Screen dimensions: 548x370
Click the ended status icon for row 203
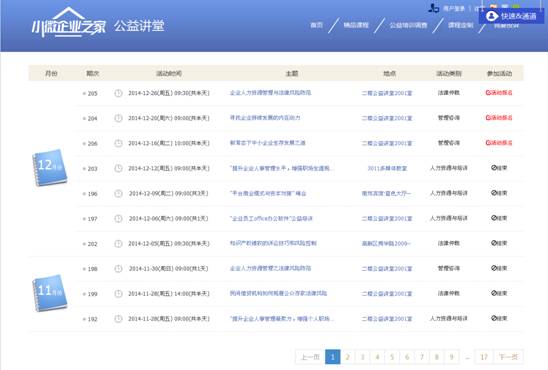pyautogui.click(x=494, y=168)
